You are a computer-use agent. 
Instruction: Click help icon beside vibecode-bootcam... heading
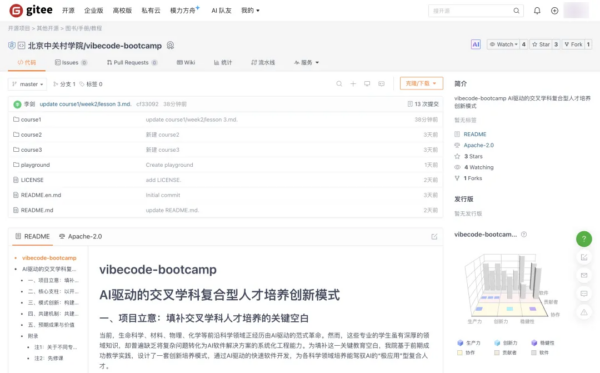tap(524, 235)
